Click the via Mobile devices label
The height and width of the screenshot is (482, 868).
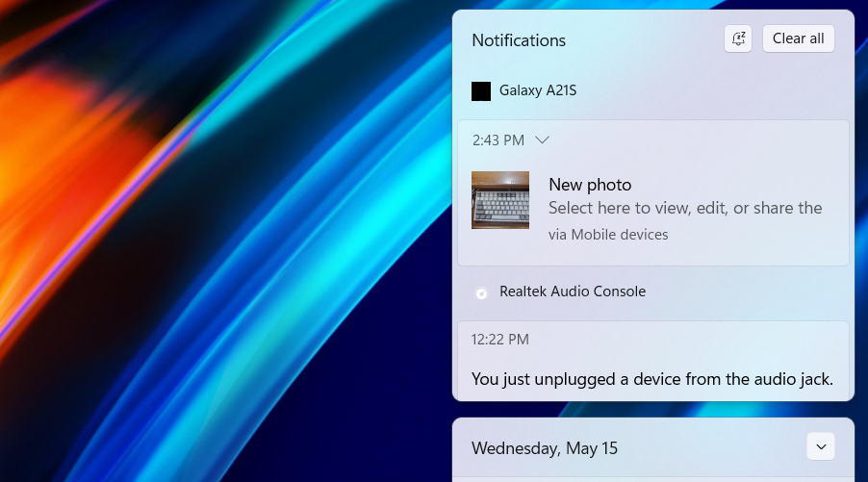point(608,235)
